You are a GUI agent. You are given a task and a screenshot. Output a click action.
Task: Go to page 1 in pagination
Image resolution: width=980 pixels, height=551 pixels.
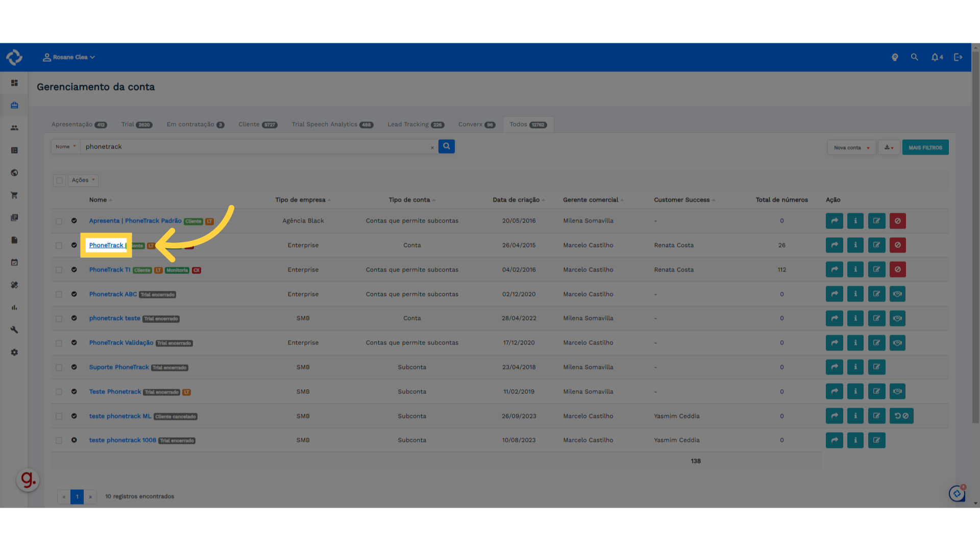click(x=77, y=496)
